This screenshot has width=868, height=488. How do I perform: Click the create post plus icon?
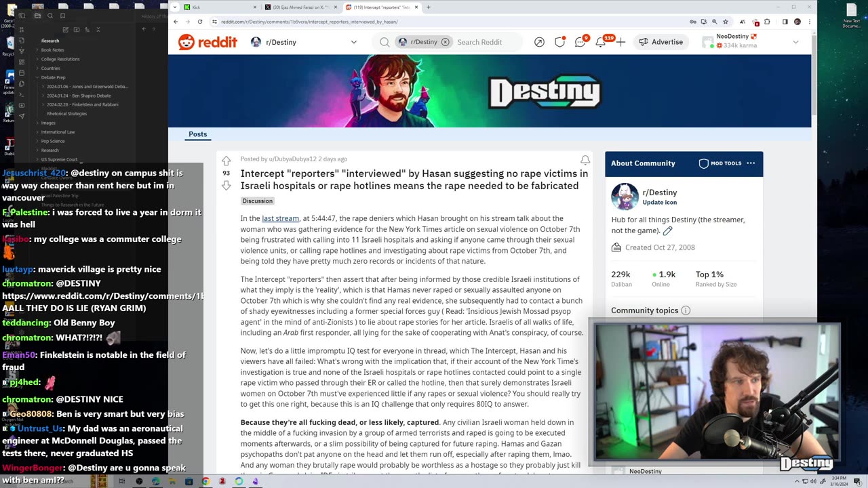620,42
